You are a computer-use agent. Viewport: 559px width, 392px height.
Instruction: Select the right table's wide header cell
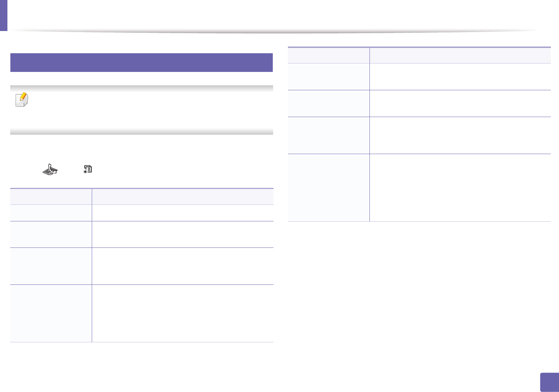(x=460, y=55)
